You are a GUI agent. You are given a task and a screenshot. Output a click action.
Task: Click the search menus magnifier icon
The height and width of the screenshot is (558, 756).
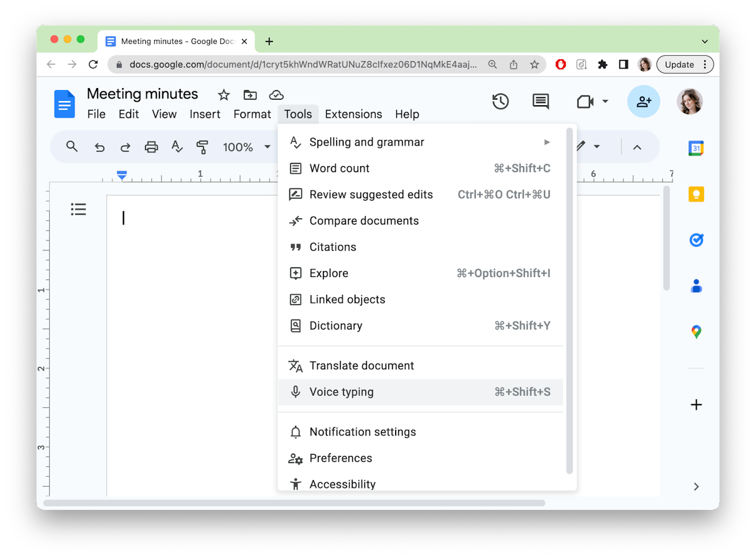(72, 147)
